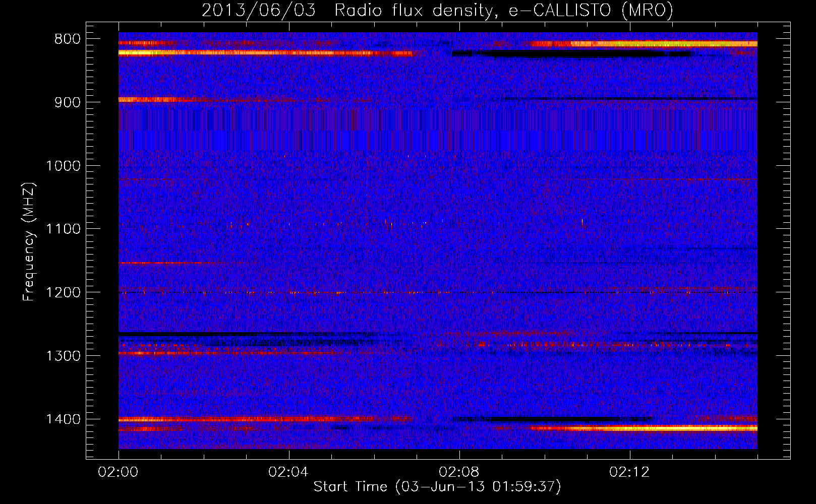This screenshot has width=816, height=504.
Task: Select the 900 frequency axis label
Action: tap(67, 102)
